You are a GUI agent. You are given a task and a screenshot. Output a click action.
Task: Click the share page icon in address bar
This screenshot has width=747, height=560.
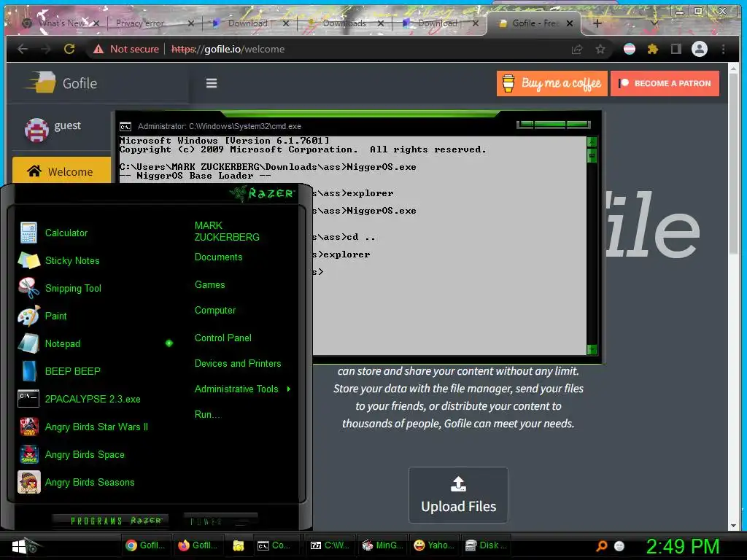click(577, 49)
